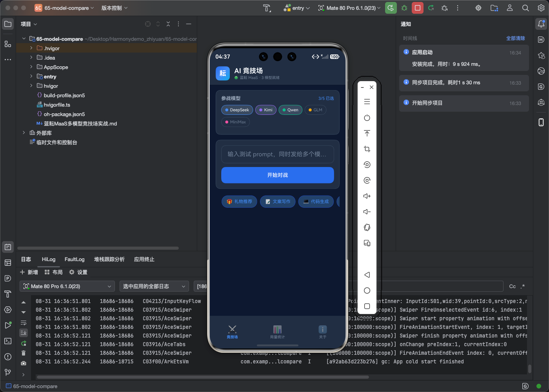Screen dimensions: 549x392
Task: Deselect the Qwen model chip
Action: coord(291,110)
